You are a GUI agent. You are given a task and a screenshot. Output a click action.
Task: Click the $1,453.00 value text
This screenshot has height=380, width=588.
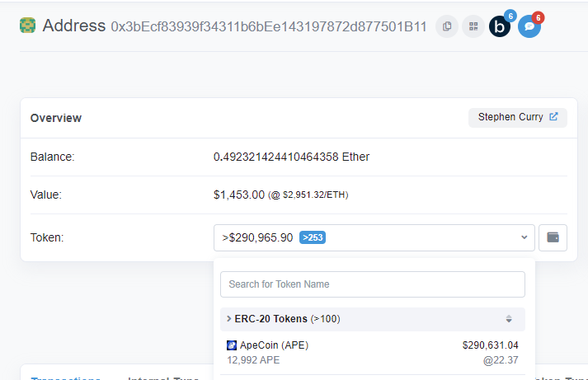pos(239,195)
